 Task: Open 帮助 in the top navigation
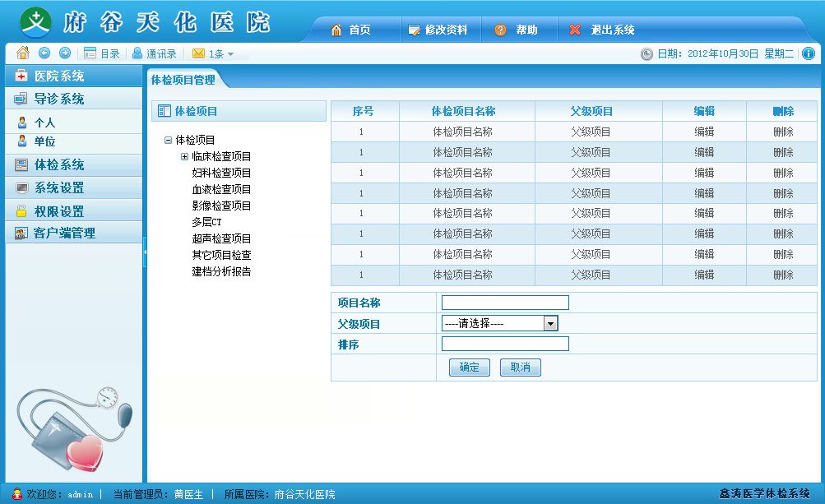(x=526, y=30)
